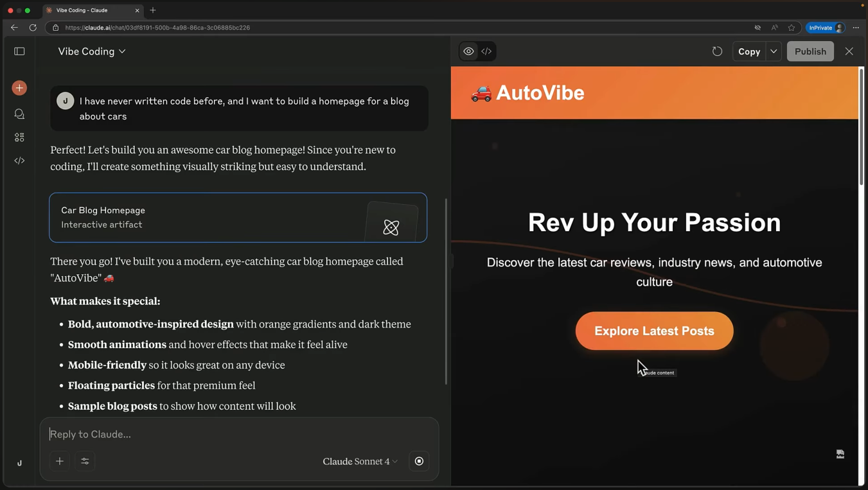Switch artifact to preview eye view
Viewport: 868px width, 490px height.
tap(469, 51)
